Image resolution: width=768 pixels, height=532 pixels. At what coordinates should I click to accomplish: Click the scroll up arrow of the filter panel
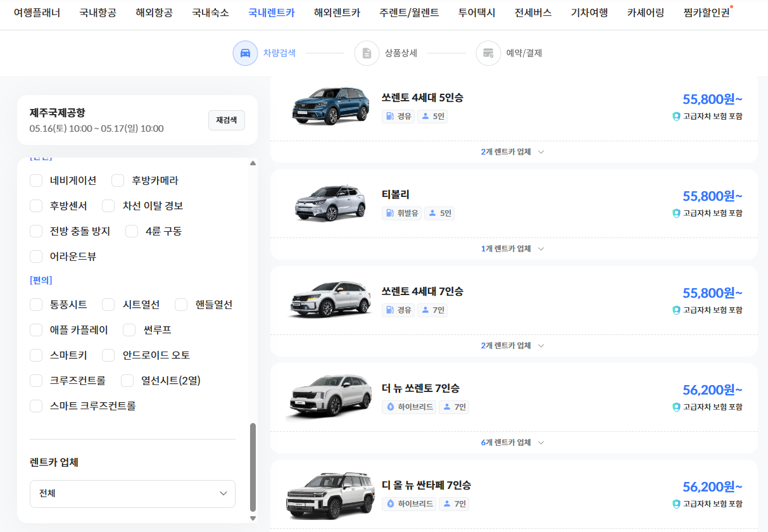tap(253, 163)
